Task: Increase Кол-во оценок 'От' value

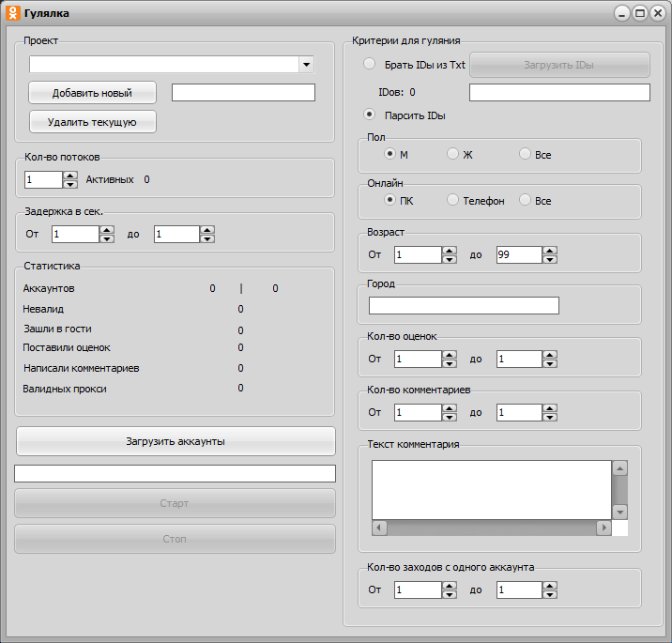Action: [x=449, y=354]
